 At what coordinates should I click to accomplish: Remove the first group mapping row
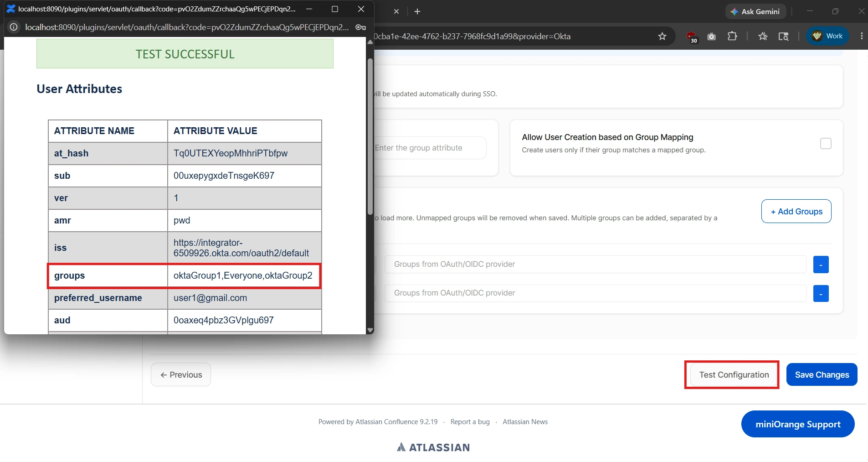pos(821,265)
